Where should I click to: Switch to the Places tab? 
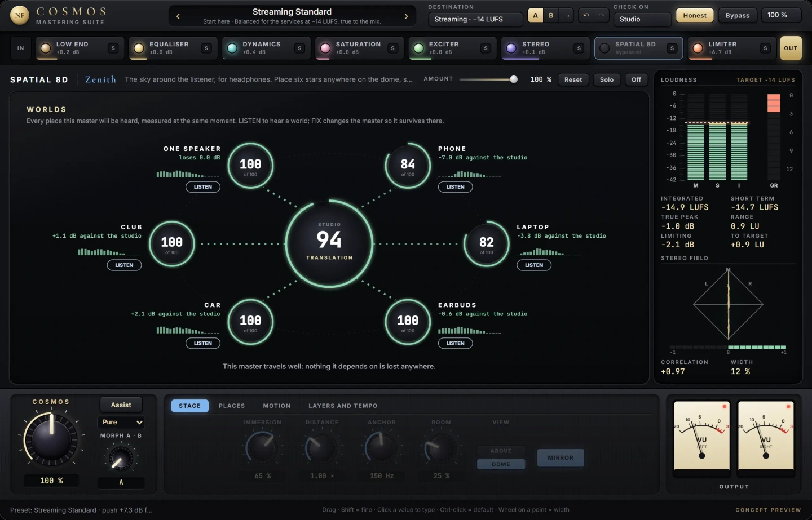pyautogui.click(x=232, y=406)
